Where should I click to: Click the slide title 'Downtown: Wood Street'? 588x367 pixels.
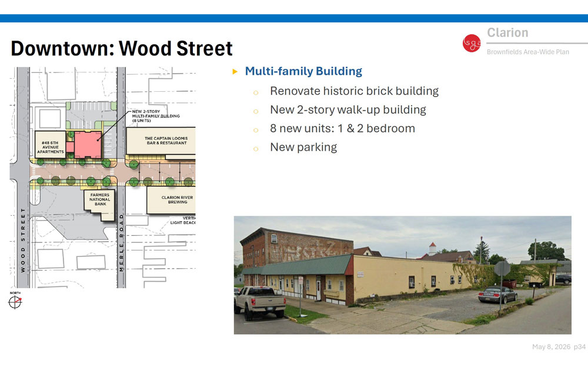pos(122,48)
